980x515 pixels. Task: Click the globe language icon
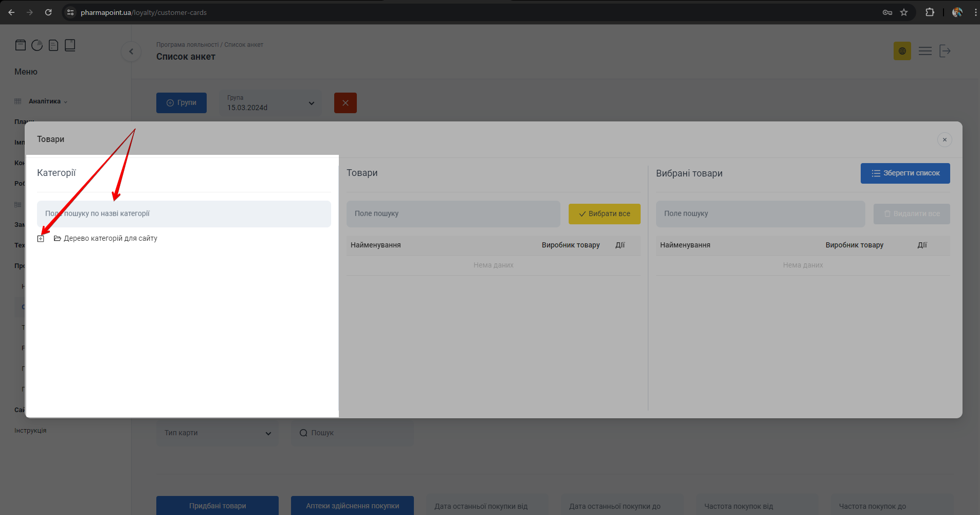[902, 51]
